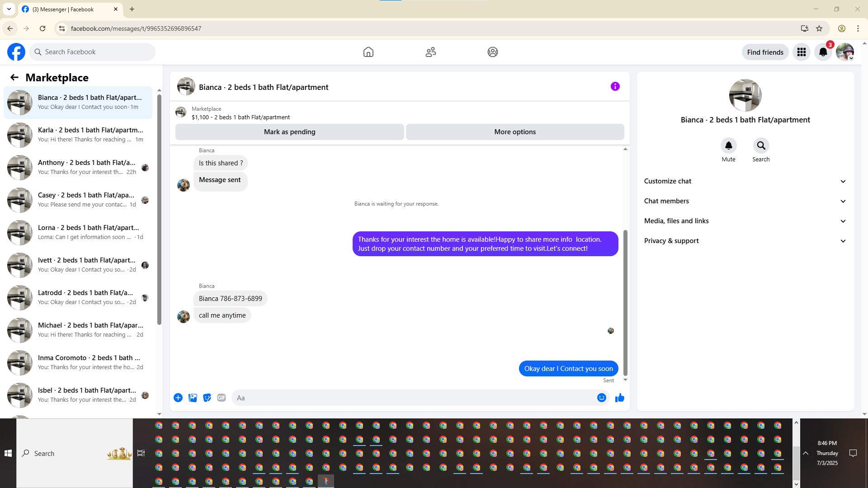This screenshot has width=868, height=488.
Task: Choose a sticker icon
Action: (207, 398)
